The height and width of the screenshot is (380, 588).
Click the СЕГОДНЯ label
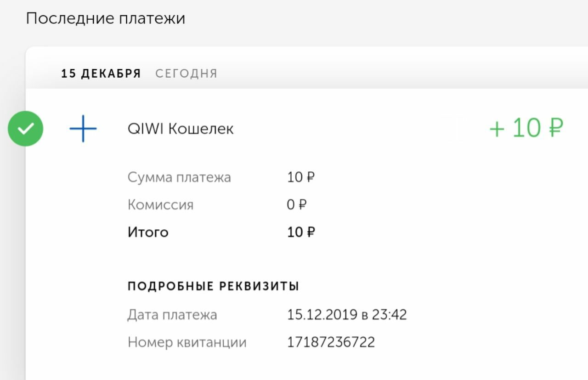pyautogui.click(x=186, y=74)
